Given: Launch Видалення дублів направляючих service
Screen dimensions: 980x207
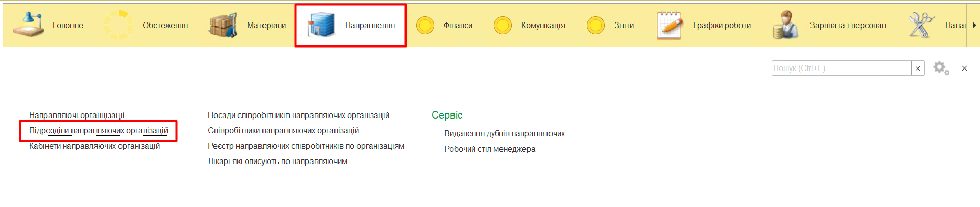Looking at the screenshot, I should (504, 134).
